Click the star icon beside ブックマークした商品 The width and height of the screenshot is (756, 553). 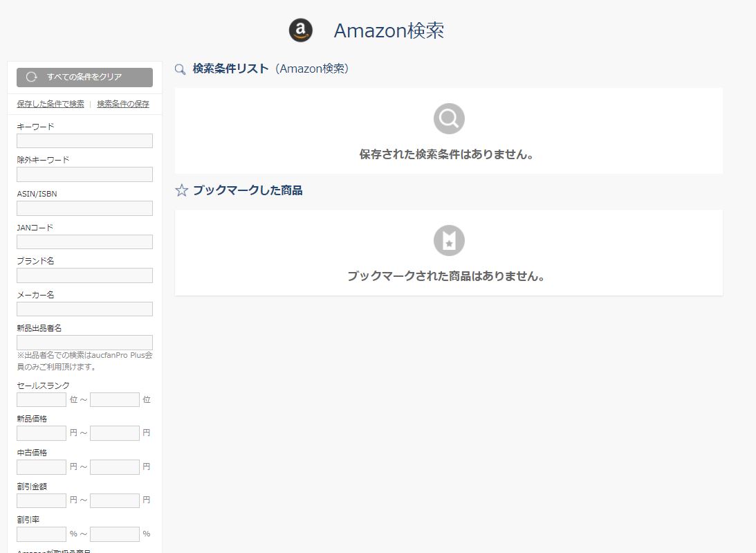(x=181, y=190)
